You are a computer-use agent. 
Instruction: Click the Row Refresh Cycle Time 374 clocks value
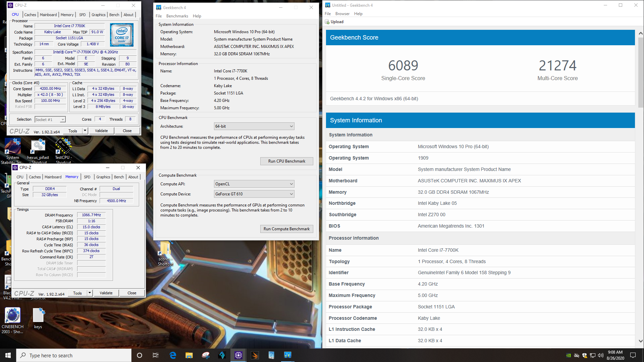coord(91,251)
